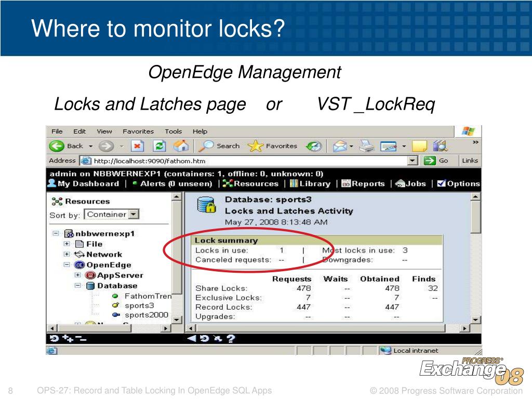Click the browser Back arrow icon

(57, 146)
